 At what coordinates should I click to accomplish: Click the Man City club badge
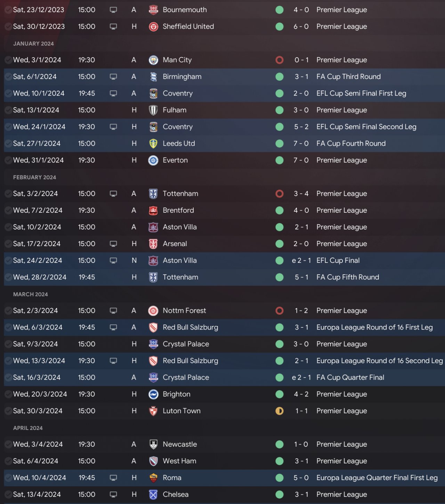tap(153, 60)
